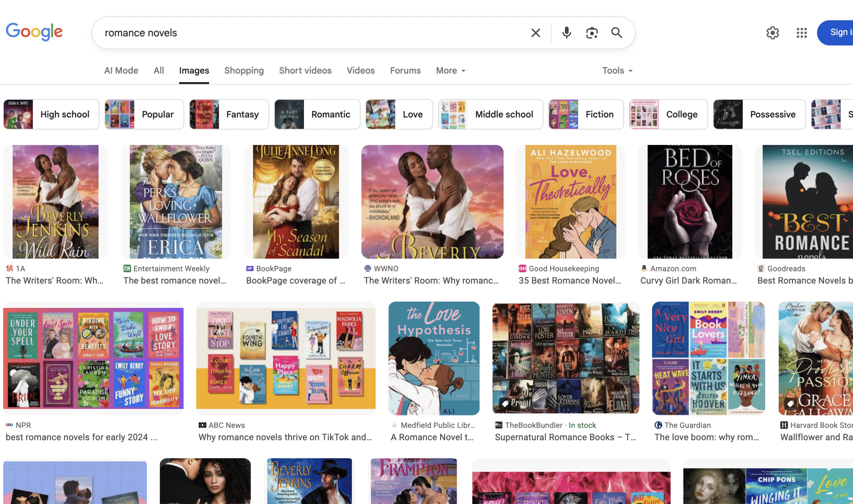Clear the search box with the X icon

[536, 33]
